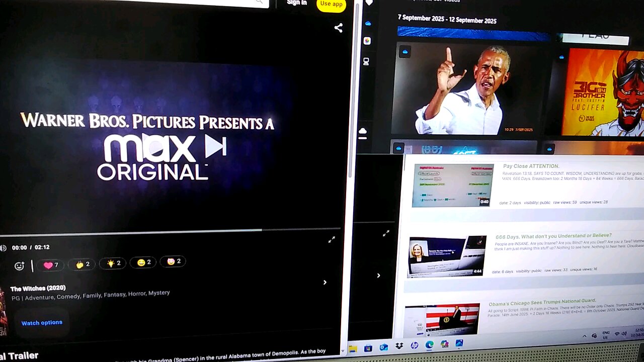This screenshot has height=362, width=644.
Task: Open the Pay Close ATTENTION video thumbnail
Action: (x=452, y=185)
